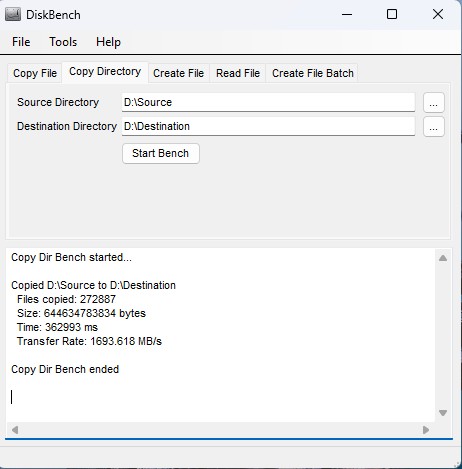Click the 'Copied D:\Source to D:\Destination' line

pos(93,285)
